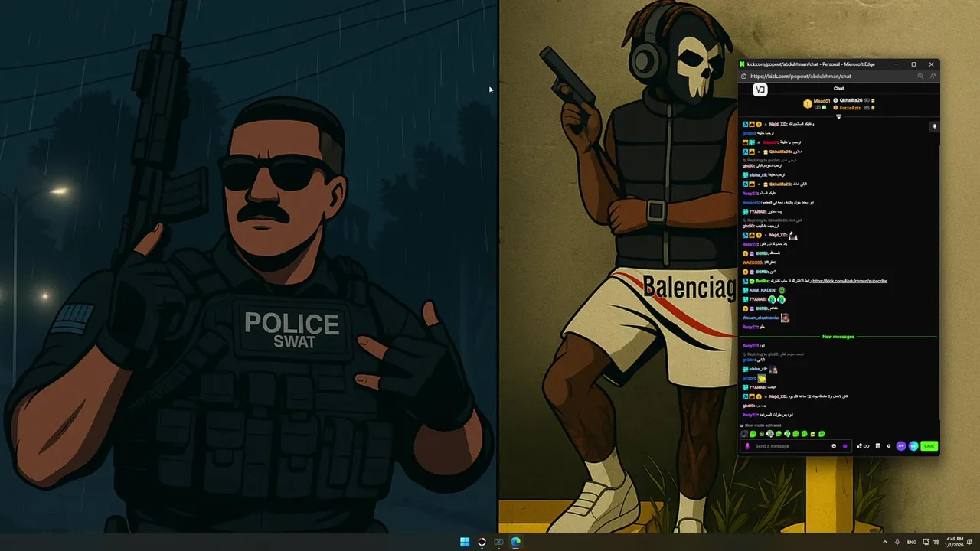Click username Rakanr10 in chat
The height and width of the screenshot is (551, 980).
coord(751,202)
